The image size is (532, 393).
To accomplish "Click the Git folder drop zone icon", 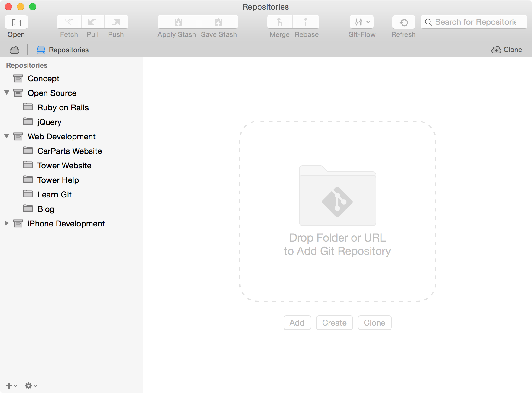I will point(337,195).
